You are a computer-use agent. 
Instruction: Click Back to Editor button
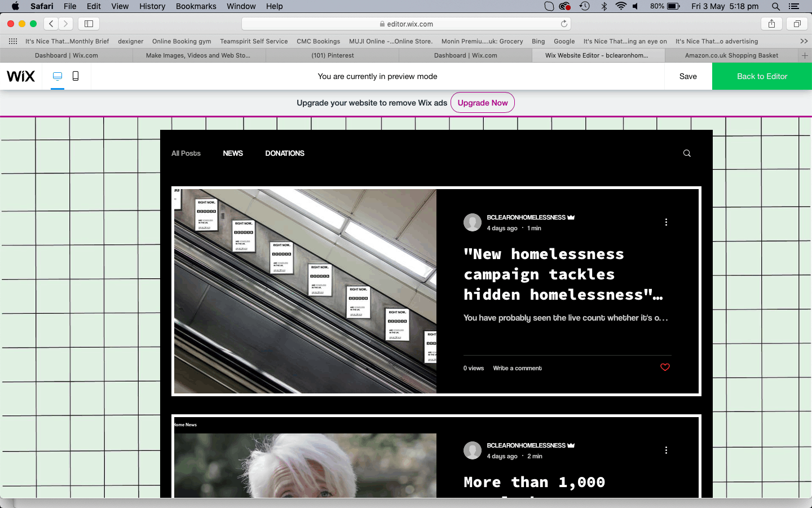pyautogui.click(x=762, y=76)
